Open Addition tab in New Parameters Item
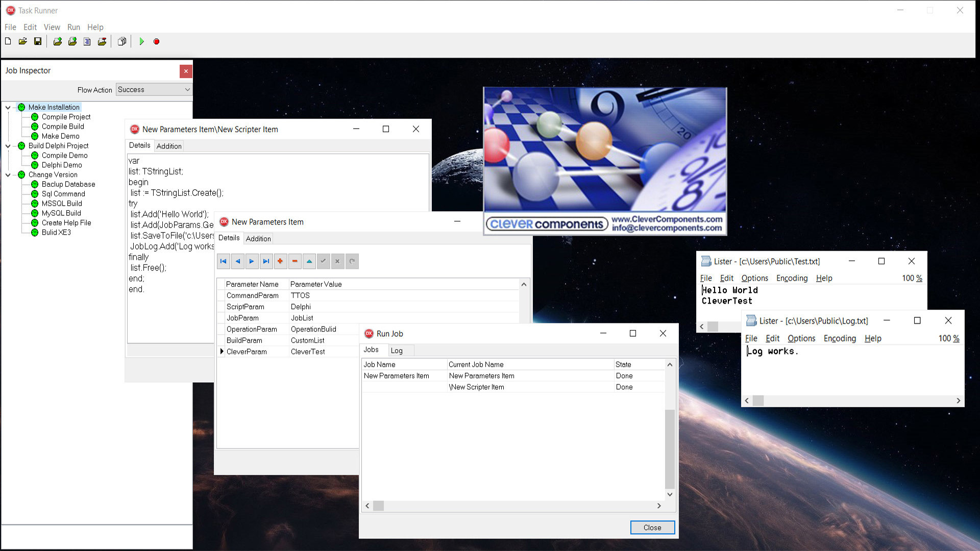Image resolution: width=980 pixels, height=551 pixels. coord(258,239)
